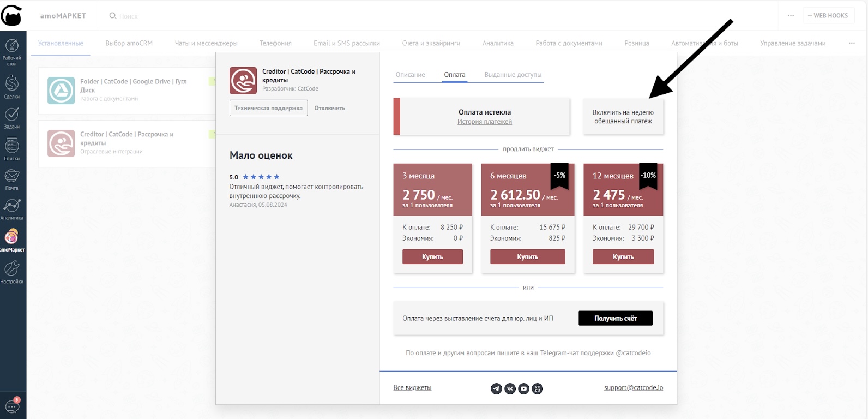Switch to Установленные tab
Screen dimensions: 868x419
pos(61,43)
